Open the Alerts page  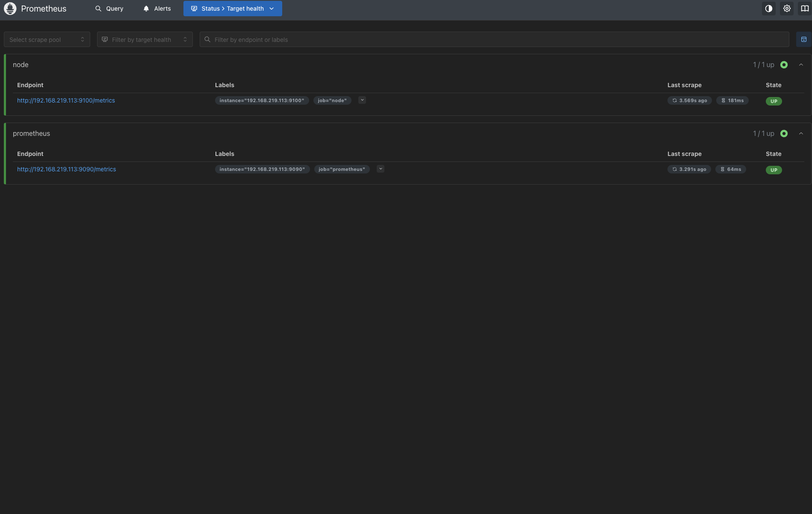157,9
